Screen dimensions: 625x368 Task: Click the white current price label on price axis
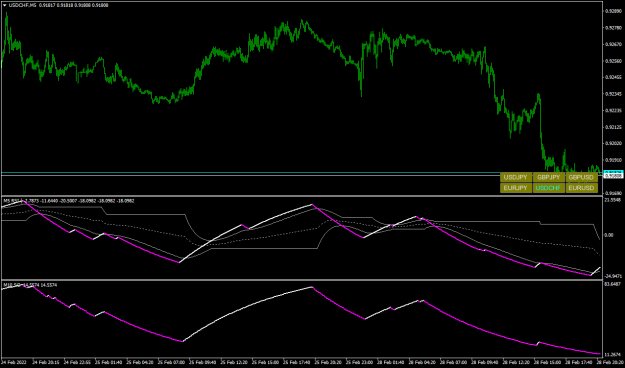pos(613,175)
